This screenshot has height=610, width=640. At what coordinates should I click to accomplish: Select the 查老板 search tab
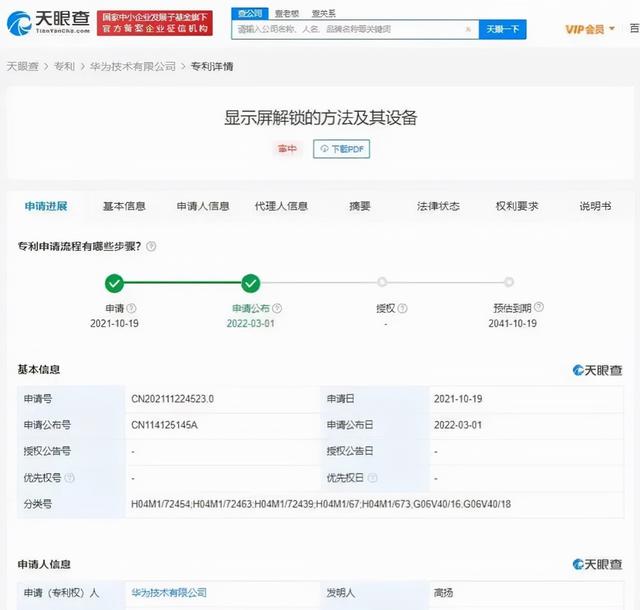click(287, 13)
